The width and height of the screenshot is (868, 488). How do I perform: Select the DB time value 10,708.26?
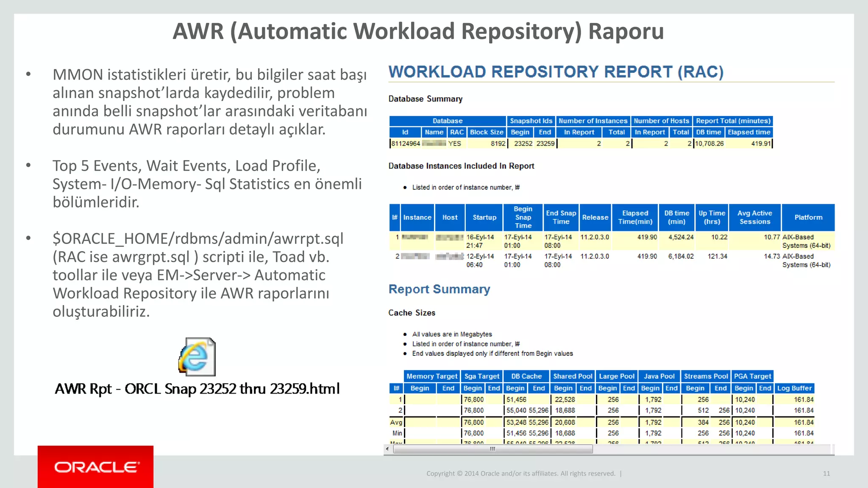(709, 144)
